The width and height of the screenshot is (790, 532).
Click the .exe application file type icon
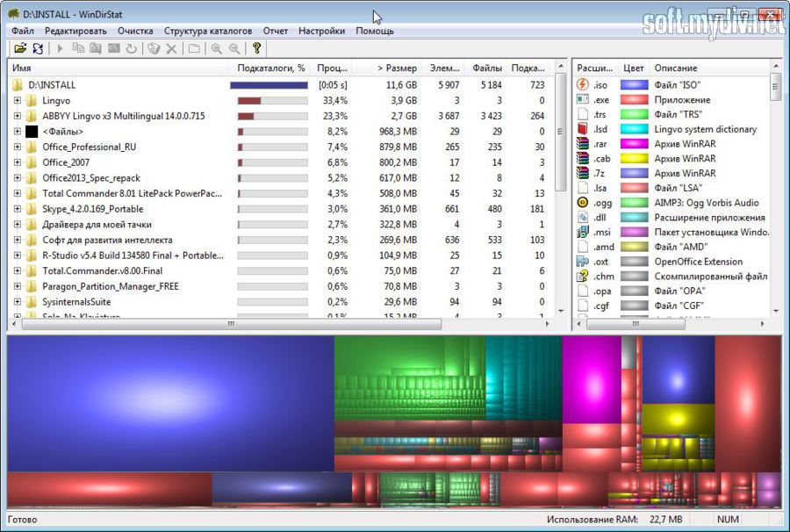(x=583, y=99)
